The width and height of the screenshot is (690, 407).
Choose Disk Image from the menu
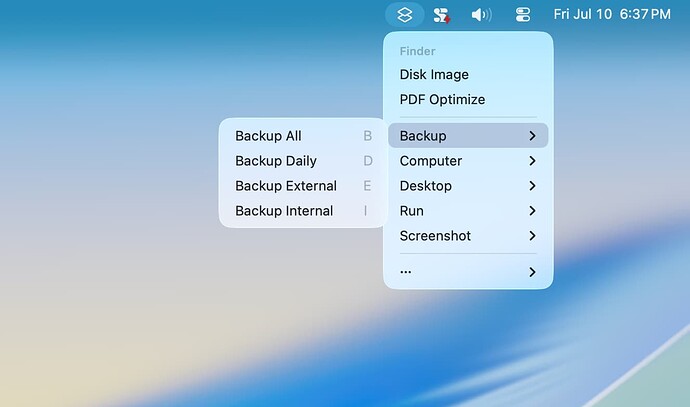point(468,74)
